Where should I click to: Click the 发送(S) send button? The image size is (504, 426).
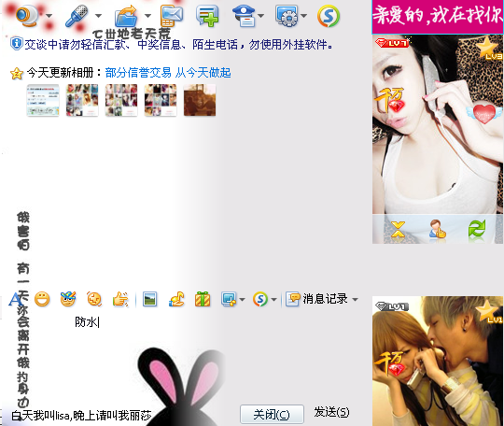point(331,412)
